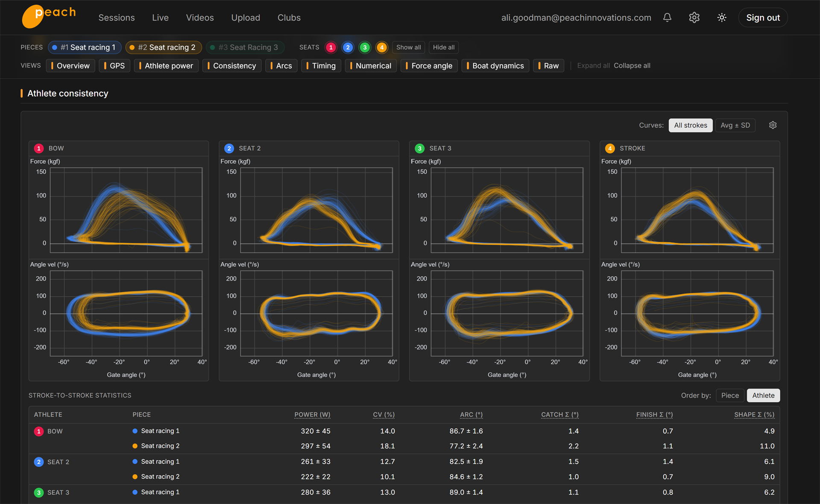Click Expand all views
Screen dimensions: 820x504
point(593,66)
